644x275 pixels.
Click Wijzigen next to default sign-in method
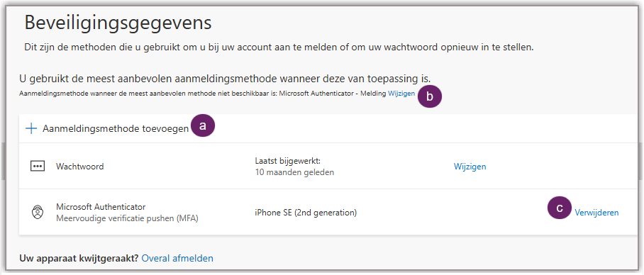click(x=401, y=94)
